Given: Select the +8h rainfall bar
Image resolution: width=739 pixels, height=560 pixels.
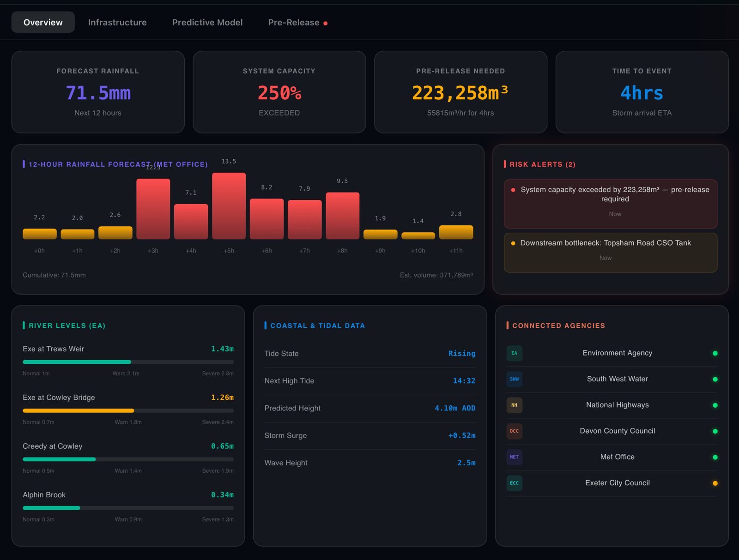Looking at the screenshot, I should [343, 216].
